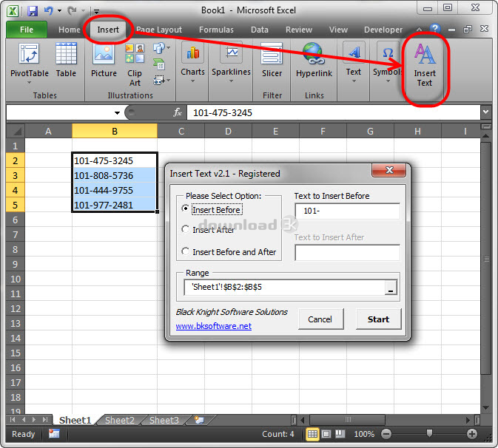The height and width of the screenshot is (448, 498).
Task: Insert a Table from ribbon
Action: pyautogui.click(x=66, y=61)
